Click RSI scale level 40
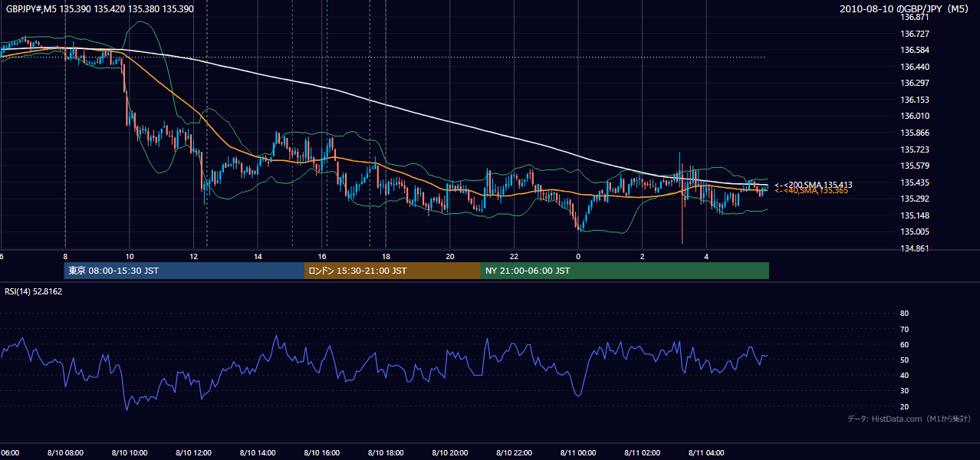 pos(904,375)
